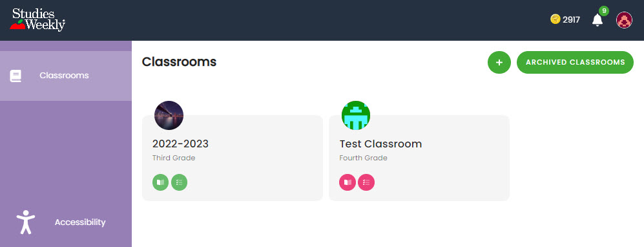Click the green pixel-art classroom thumbnail
This screenshot has height=247, width=644.
tap(356, 116)
